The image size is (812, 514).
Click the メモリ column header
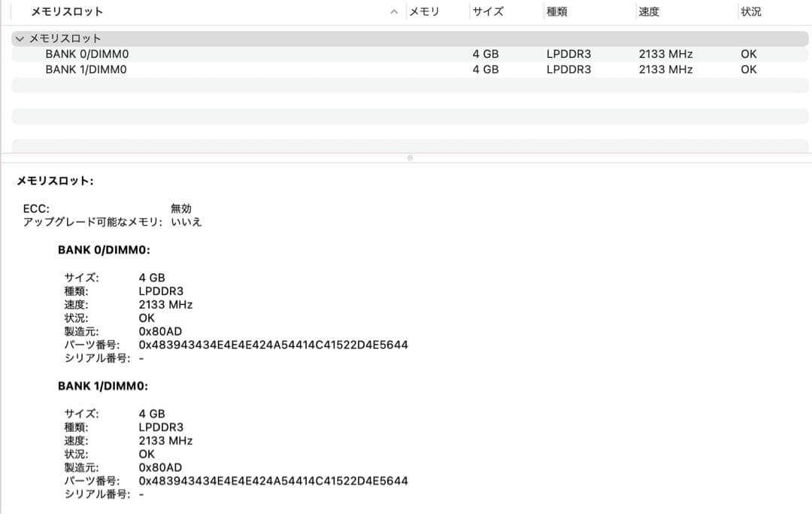click(420, 11)
